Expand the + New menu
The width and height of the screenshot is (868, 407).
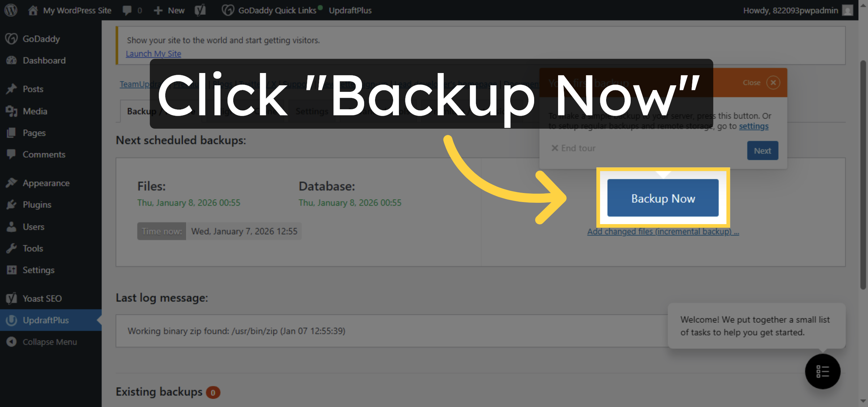(169, 10)
